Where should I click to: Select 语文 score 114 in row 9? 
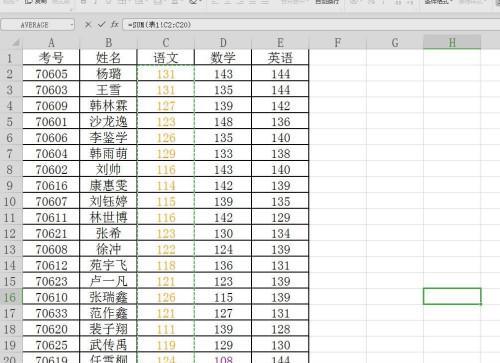[166, 185]
